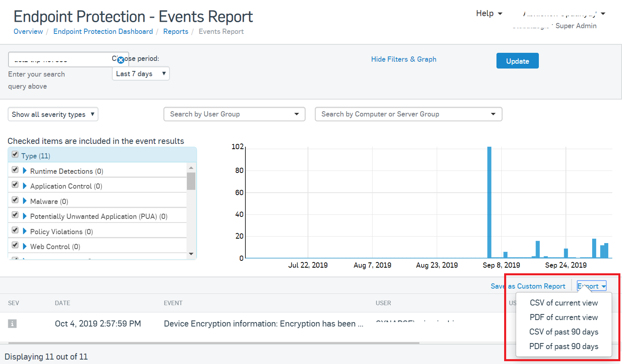Toggle the Potentially Unwanted Application checkbox
This screenshot has height=364, width=622.
pyautogui.click(x=15, y=215)
